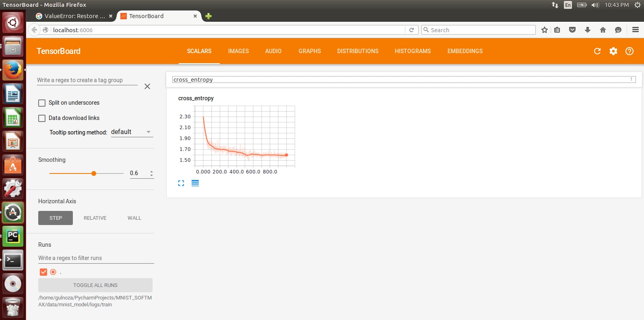Switch to the IMAGES tab
This screenshot has width=644, height=320.
238,51
